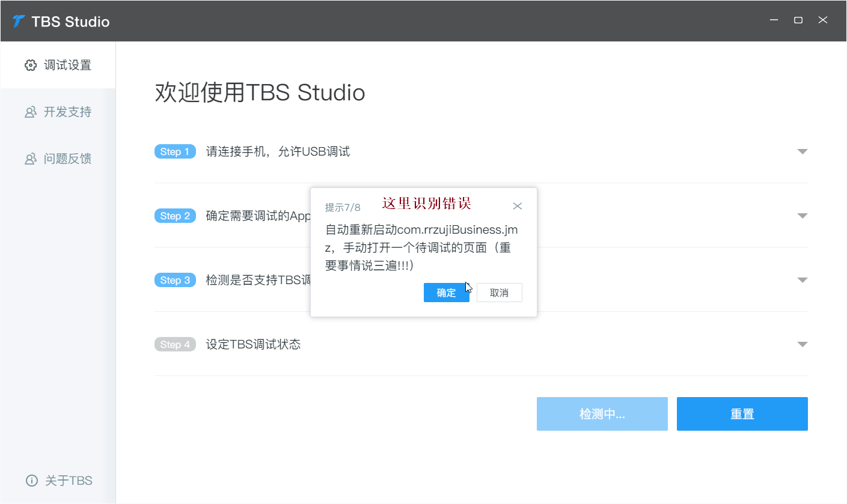847x504 pixels.
Task: Click the Step 3 badge
Action: tap(175, 280)
